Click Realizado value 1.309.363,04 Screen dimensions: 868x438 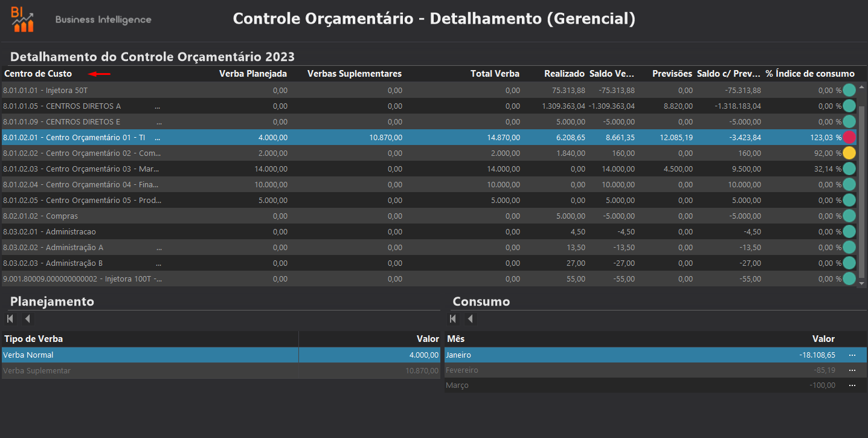[x=564, y=106]
